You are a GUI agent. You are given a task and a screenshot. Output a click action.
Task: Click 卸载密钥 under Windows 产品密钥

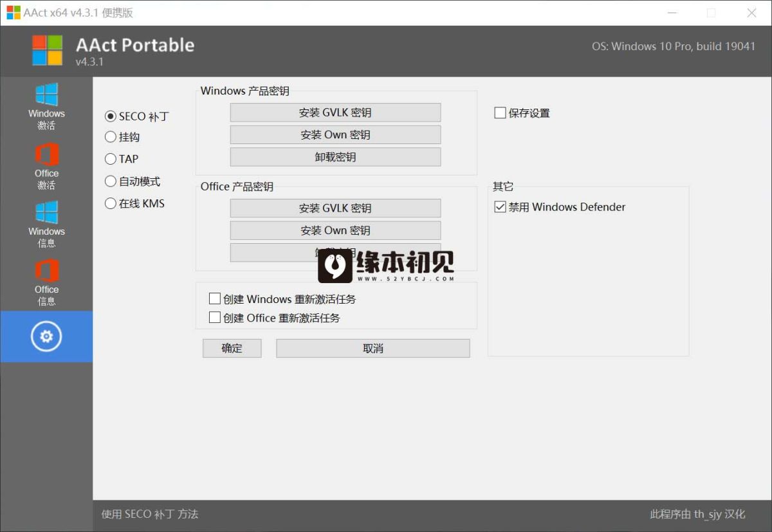(x=335, y=157)
